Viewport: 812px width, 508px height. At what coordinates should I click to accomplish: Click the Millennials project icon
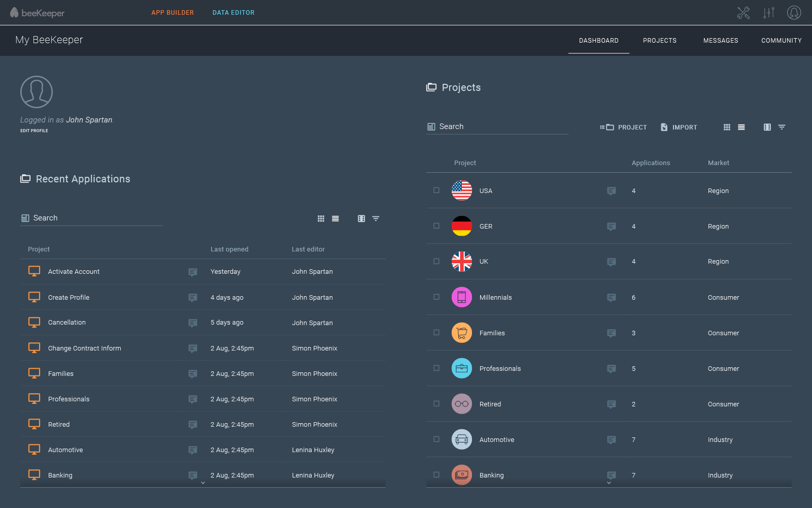pos(461,297)
